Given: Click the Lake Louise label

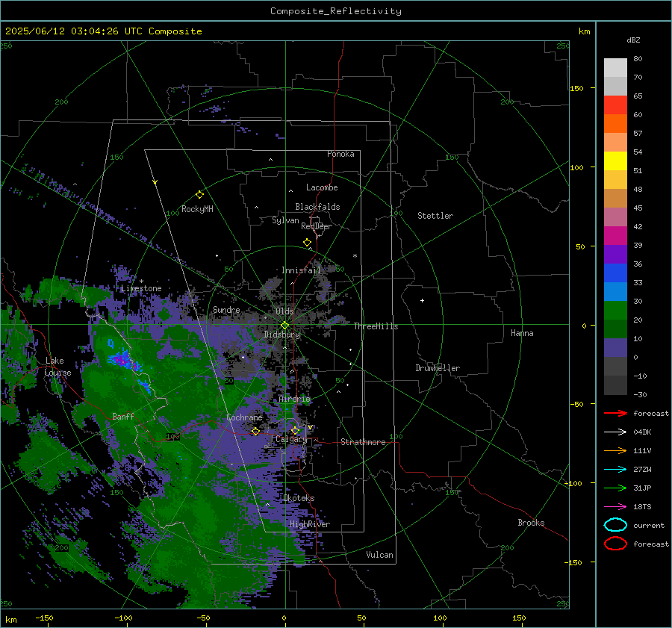Looking at the screenshot, I should 57,367.
